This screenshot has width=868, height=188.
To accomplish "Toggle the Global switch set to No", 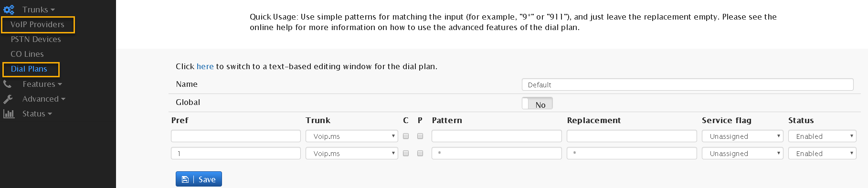I will point(537,104).
